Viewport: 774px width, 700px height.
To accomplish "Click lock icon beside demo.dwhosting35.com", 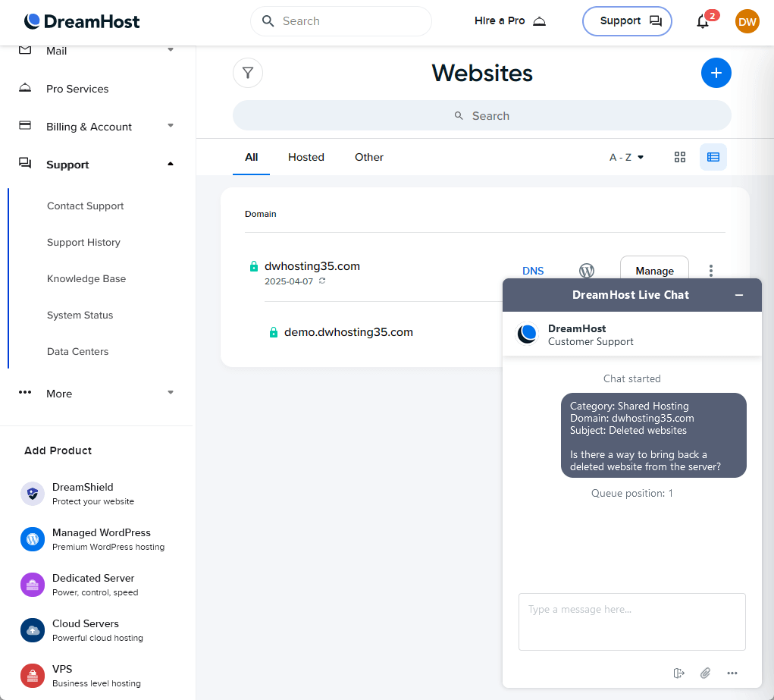I will (274, 332).
